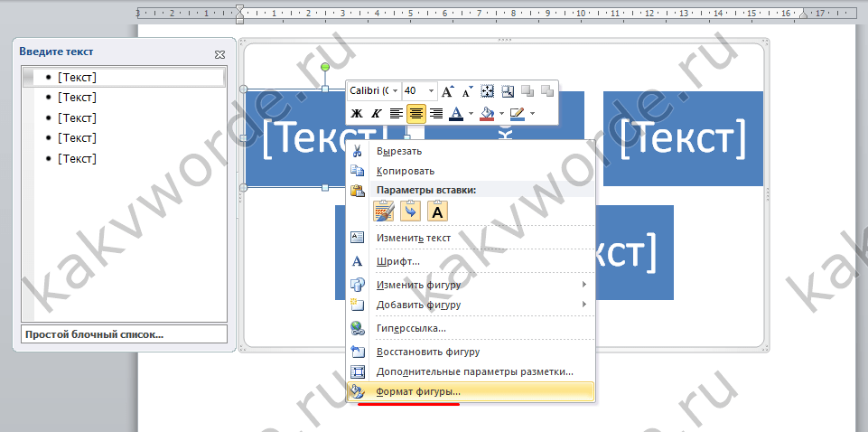Screen dimensions: 868x432
Task: Expand the shape fill color arrow
Action: [x=501, y=114]
